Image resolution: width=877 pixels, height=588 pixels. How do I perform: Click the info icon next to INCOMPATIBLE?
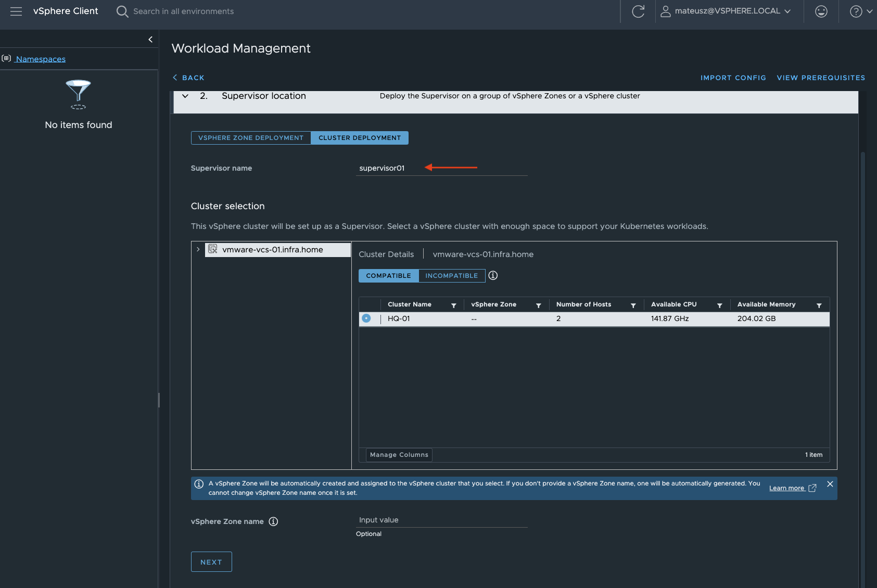[x=492, y=275]
